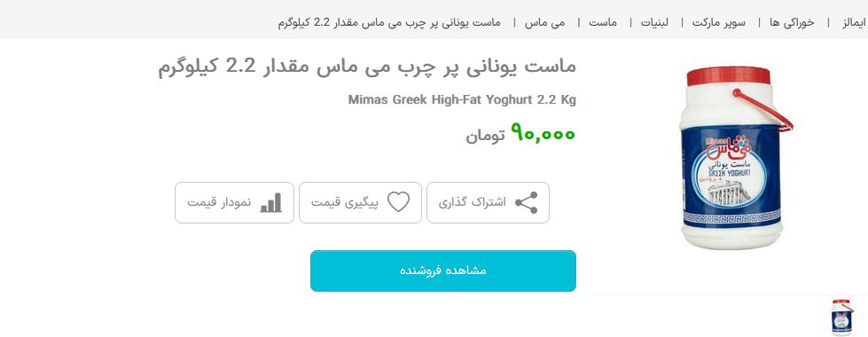Open the اشتراک گذاری share button

pyautogui.click(x=488, y=202)
